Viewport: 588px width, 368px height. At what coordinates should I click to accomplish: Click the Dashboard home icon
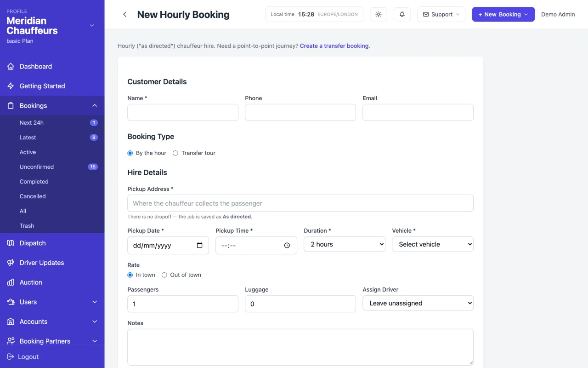click(11, 66)
